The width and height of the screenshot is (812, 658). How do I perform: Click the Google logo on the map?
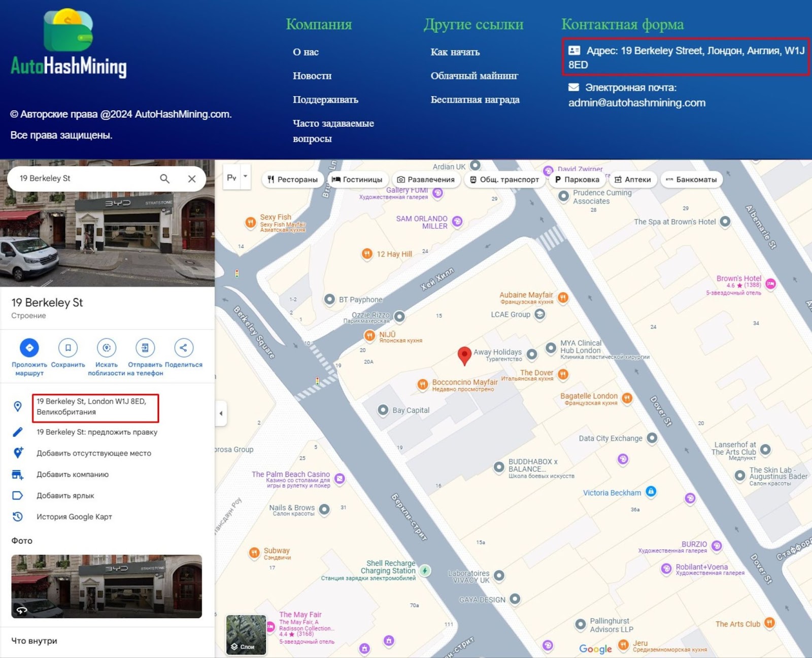coord(596,649)
